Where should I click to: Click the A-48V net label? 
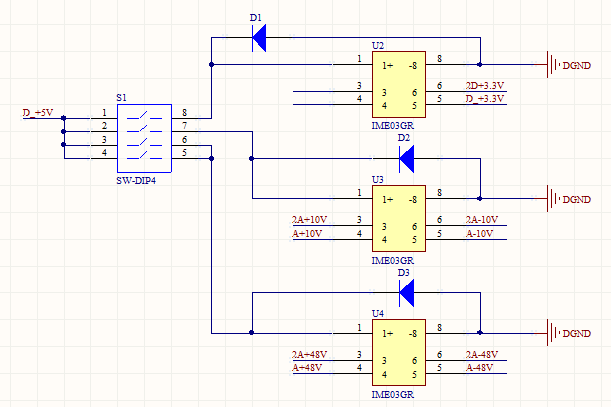(479, 368)
